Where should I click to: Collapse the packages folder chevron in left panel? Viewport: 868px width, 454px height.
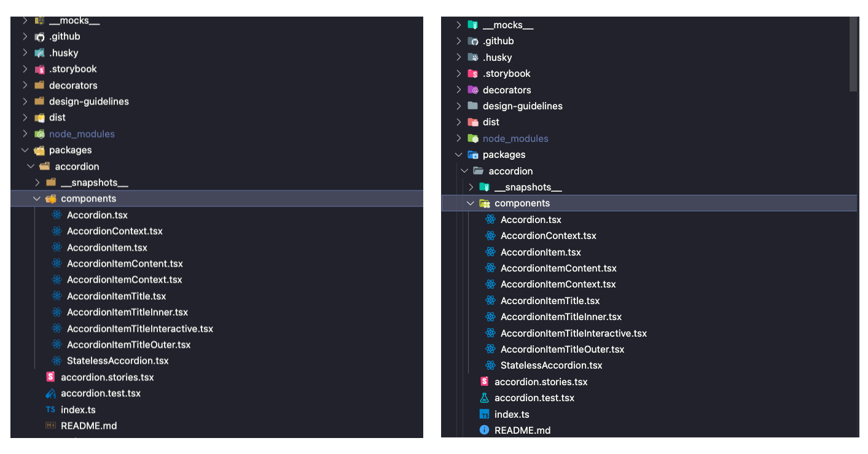25,150
